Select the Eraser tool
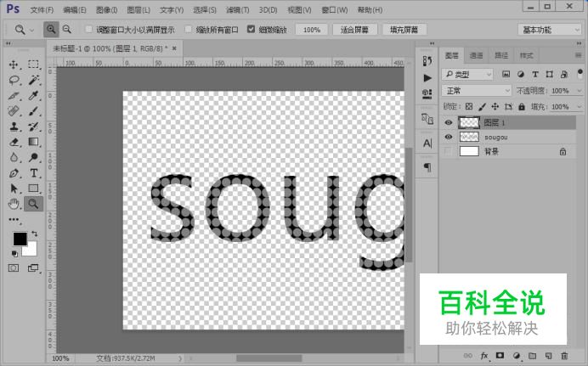 (x=14, y=142)
